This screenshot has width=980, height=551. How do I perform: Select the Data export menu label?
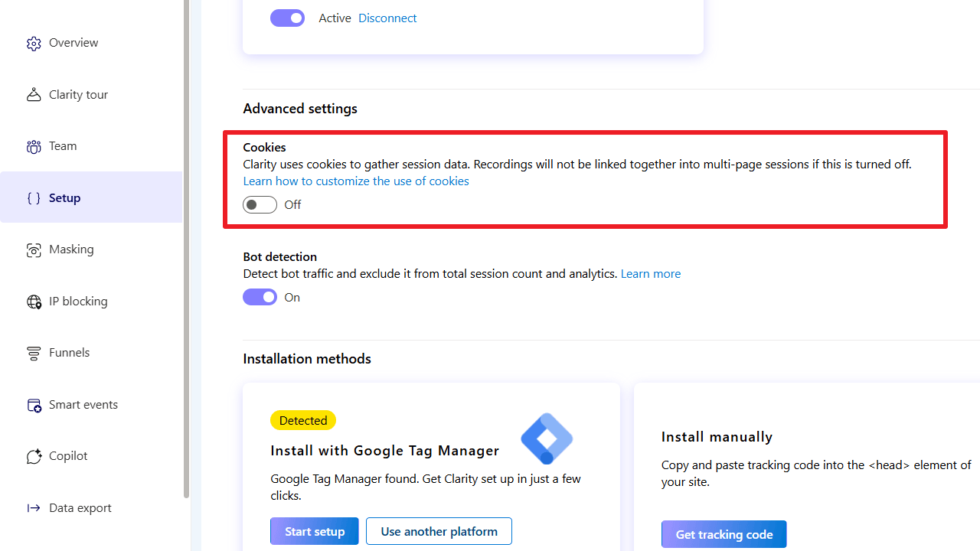[x=80, y=508]
